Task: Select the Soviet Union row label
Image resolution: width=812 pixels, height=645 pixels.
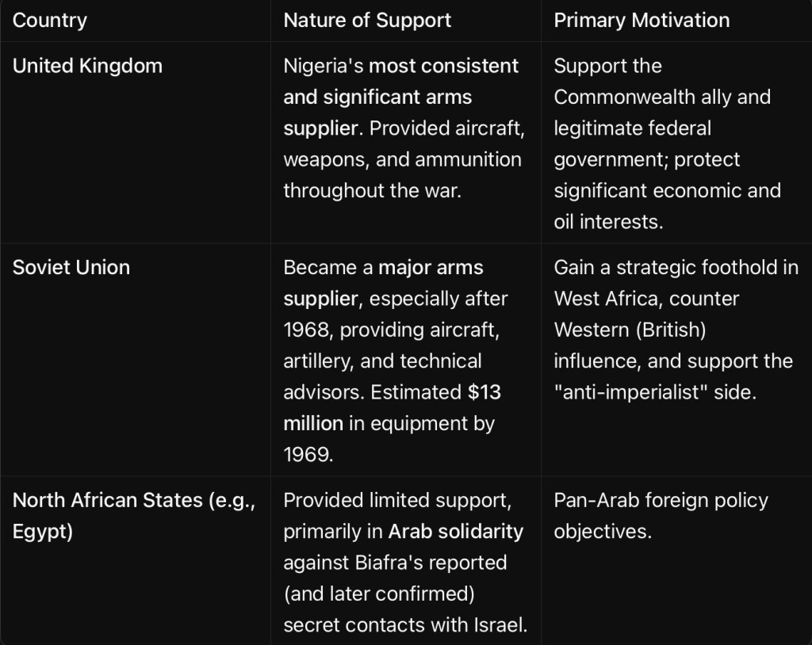Action: point(71,267)
